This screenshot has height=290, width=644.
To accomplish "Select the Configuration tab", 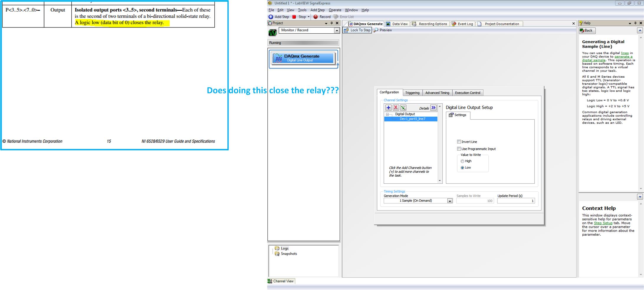I will [x=389, y=92].
